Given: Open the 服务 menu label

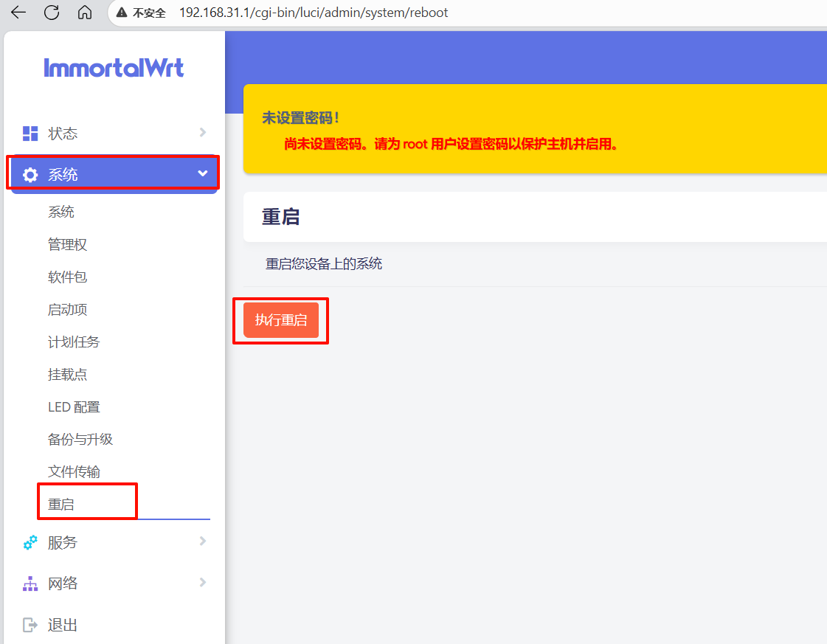Looking at the screenshot, I should tap(63, 543).
